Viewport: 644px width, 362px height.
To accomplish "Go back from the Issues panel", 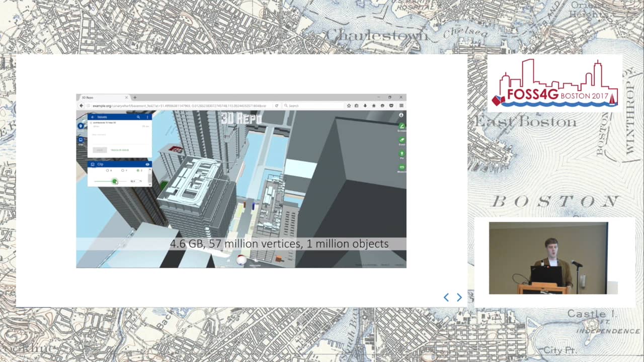I will [93, 117].
